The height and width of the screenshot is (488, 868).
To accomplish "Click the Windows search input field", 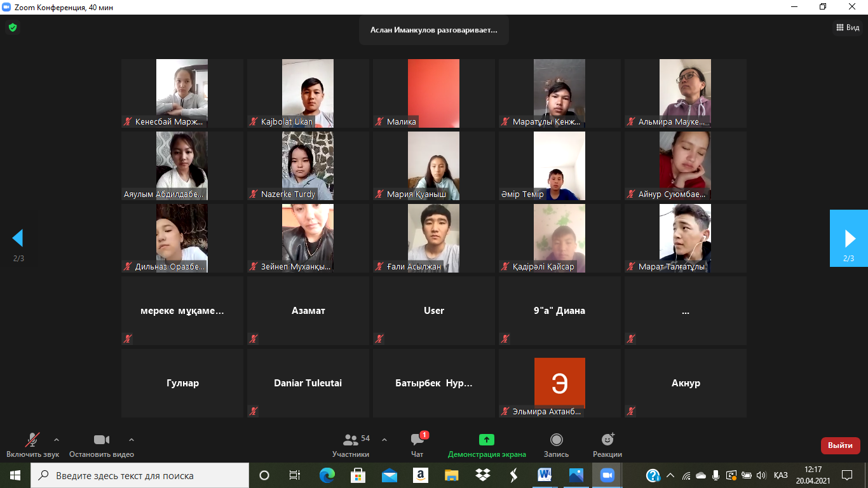I will (x=140, y=475).
